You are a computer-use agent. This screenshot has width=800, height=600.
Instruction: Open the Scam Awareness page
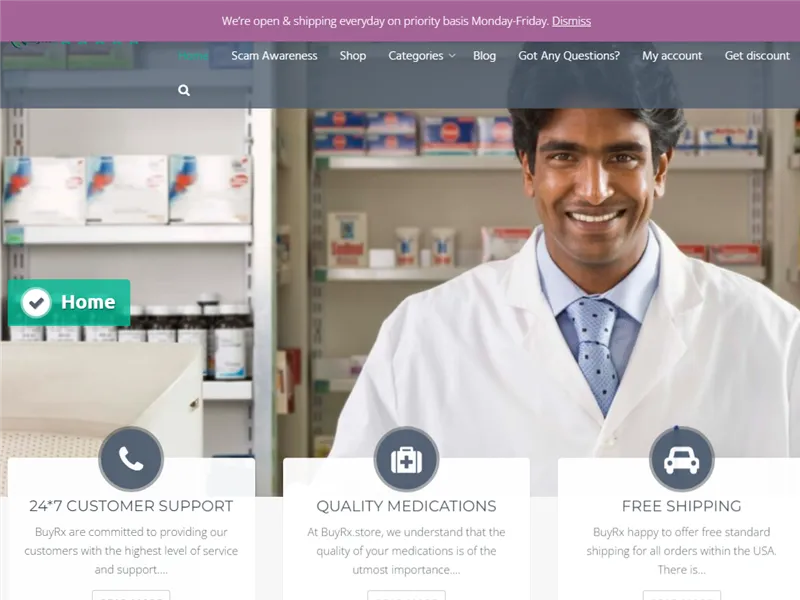point(274,56)
